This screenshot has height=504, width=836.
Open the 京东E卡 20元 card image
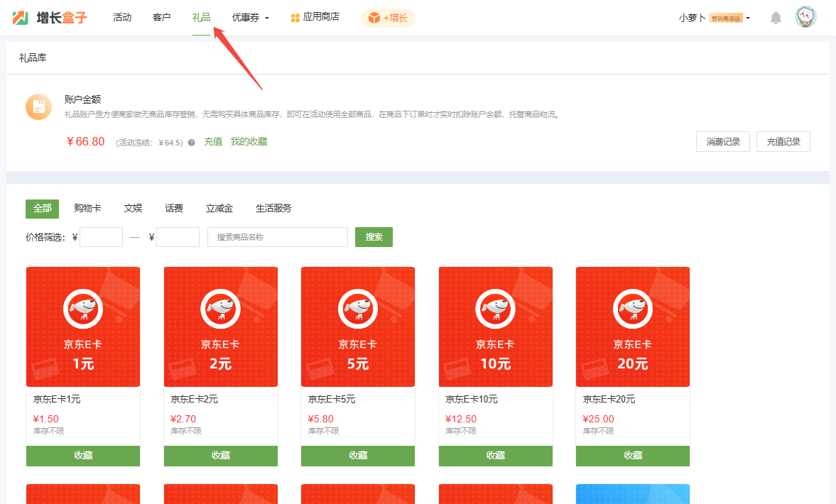[633, 327]
